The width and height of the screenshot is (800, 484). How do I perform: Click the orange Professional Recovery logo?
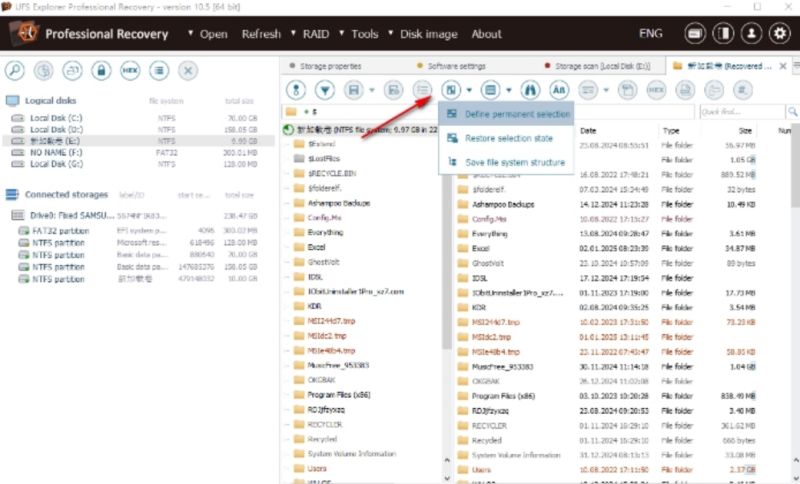pos(25,33)
